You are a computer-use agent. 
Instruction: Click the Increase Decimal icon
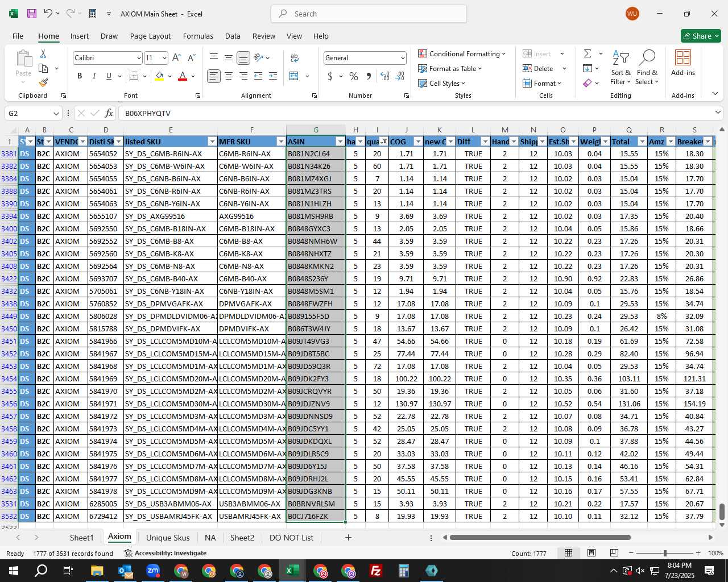385,76
